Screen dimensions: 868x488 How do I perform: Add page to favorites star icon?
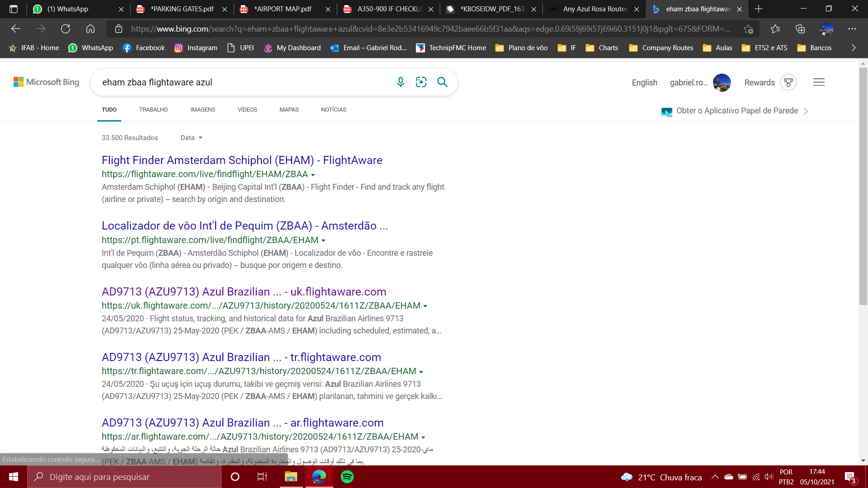748,29
